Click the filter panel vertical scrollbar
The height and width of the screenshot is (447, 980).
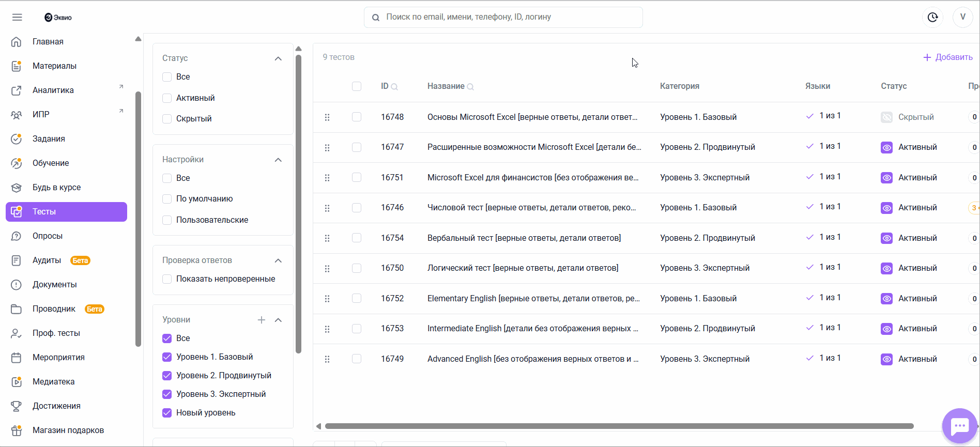tap(298, 204)
